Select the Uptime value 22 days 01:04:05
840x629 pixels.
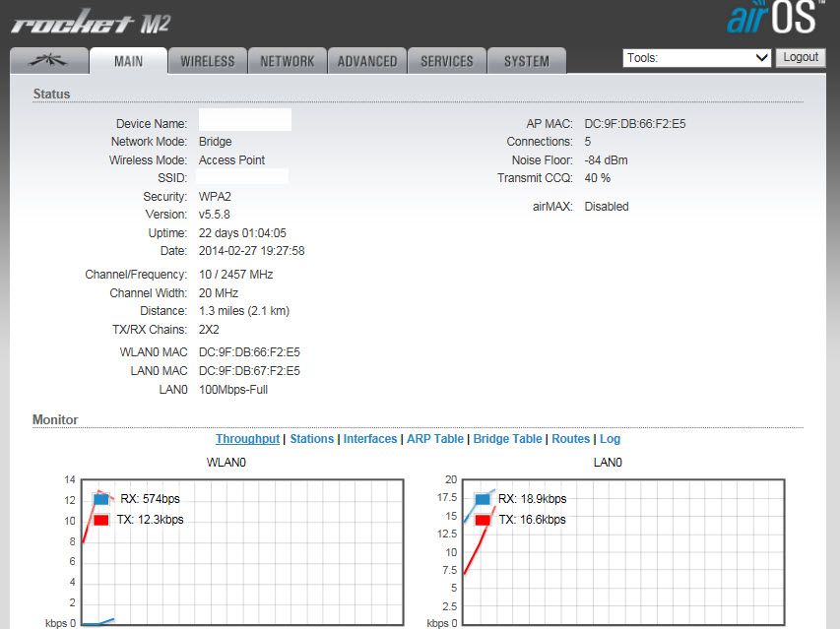click(x=242, y=233)
